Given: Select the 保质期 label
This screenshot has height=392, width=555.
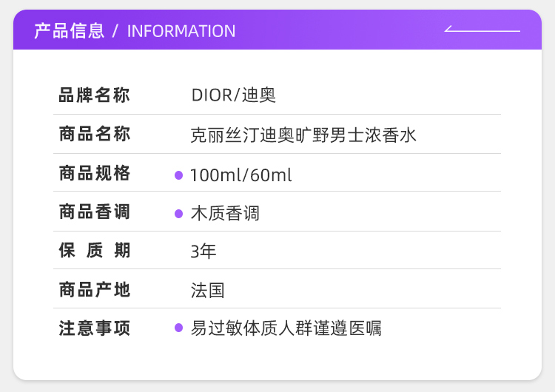Looking at the screenshot, I should (94, 251).
